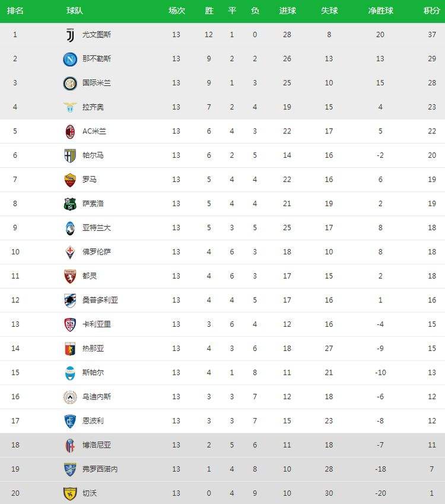Viewport: 445px width, 504px height.
Task: Sort by the 净胜球 column header
Action: point(380,11)
